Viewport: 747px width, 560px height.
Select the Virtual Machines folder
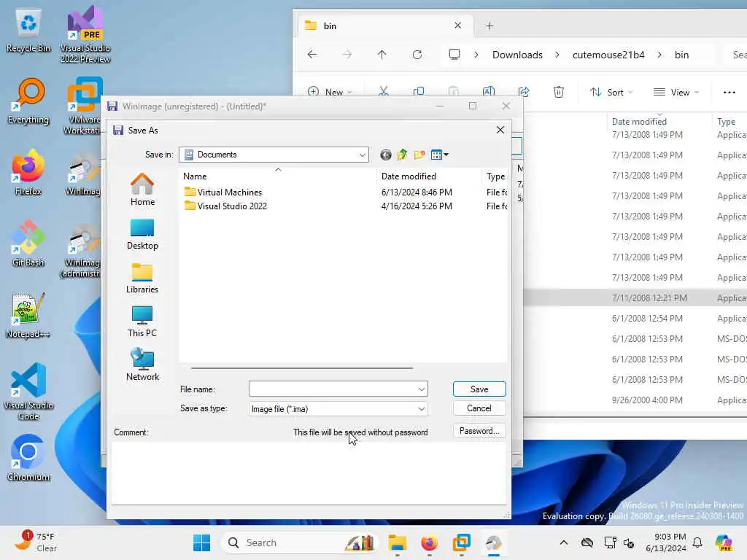pos(230,192)
